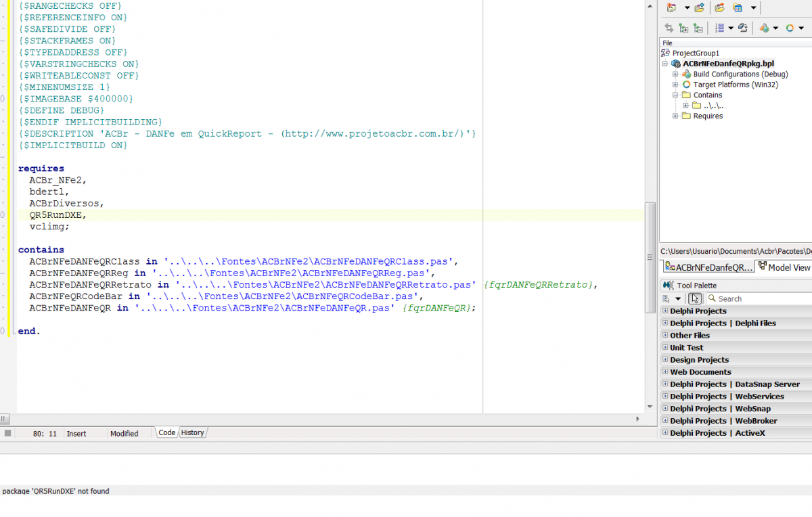Click the Remove project folder icon

(x=719, y=7)
